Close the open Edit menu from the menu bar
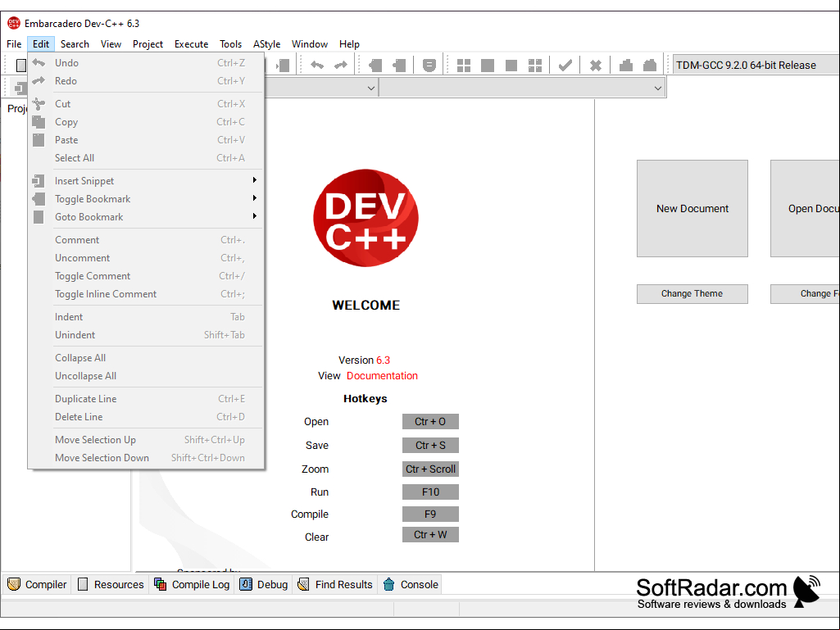 (41, 44)
